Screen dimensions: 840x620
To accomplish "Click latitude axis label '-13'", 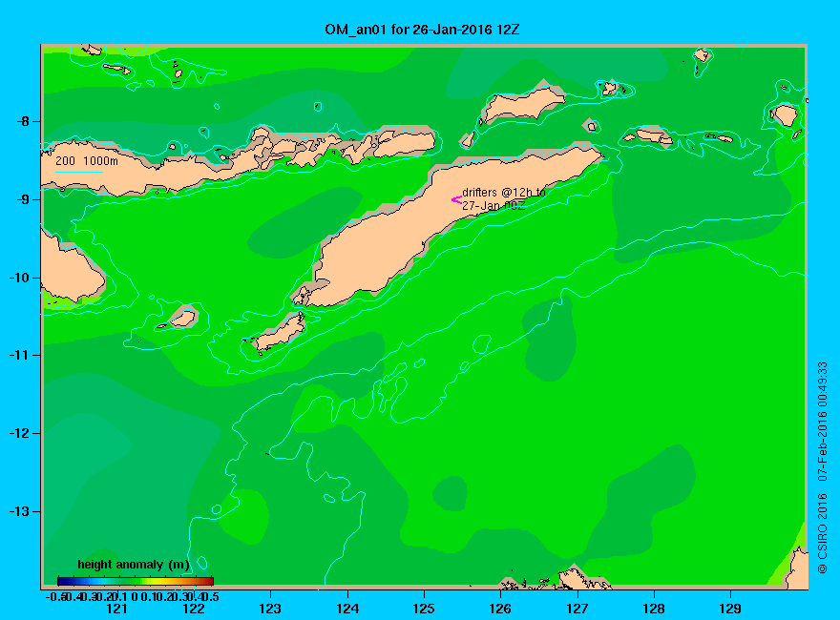I will (x=19, y=511).
